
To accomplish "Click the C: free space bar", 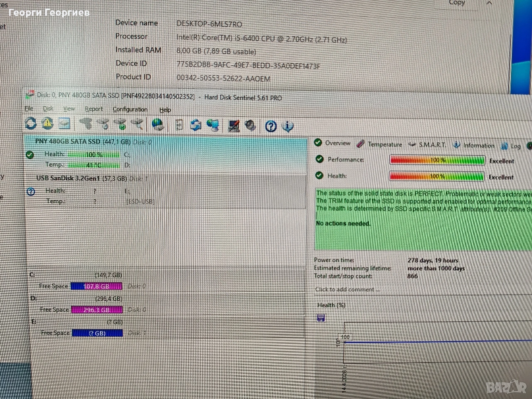I will 96,286.
